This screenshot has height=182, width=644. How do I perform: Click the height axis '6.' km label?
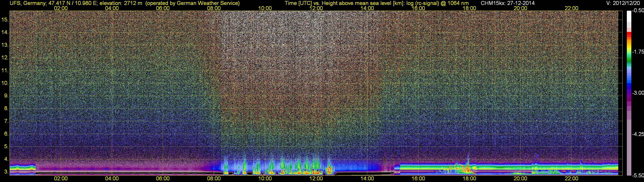[x=6, y=134]
